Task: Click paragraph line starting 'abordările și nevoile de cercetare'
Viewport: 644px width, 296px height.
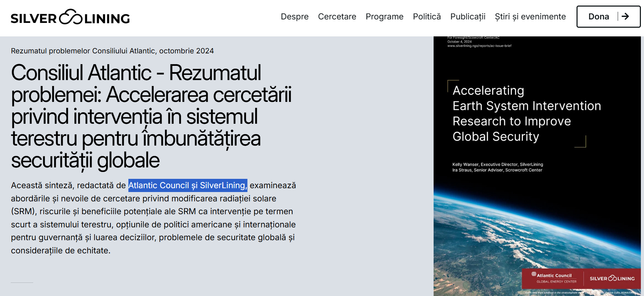Action: (x=144, y=199)
